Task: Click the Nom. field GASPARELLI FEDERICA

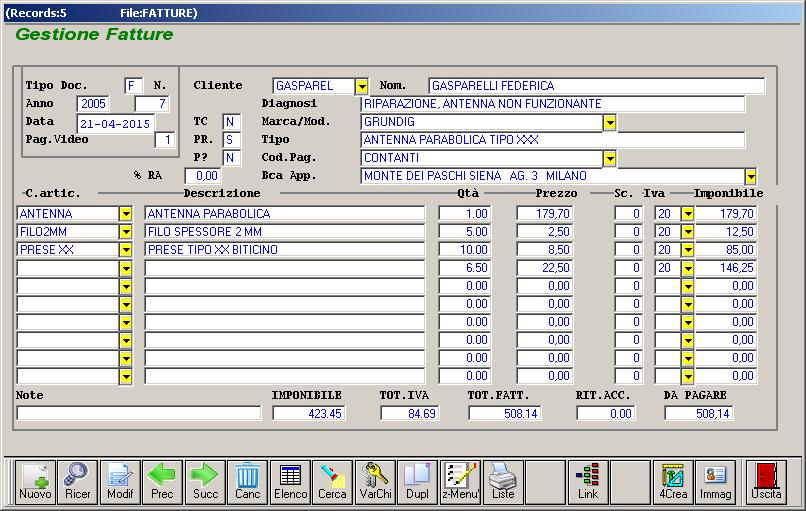Action: point(597,86)
